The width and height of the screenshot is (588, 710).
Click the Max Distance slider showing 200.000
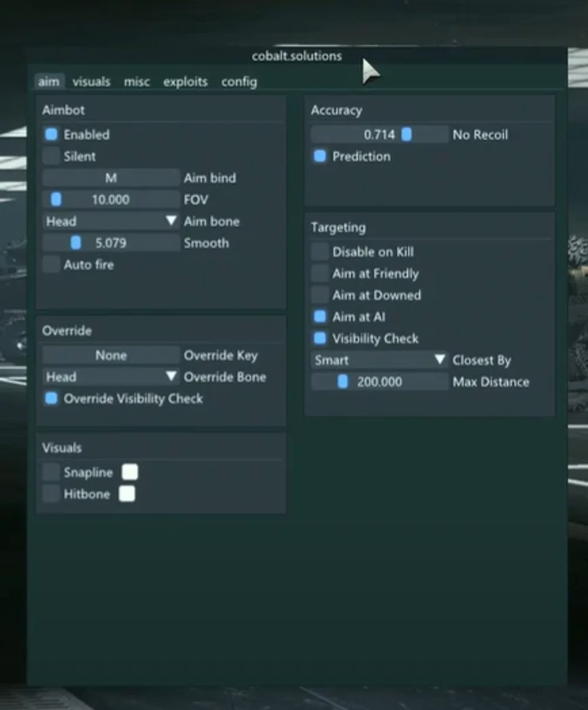(380, 381)
